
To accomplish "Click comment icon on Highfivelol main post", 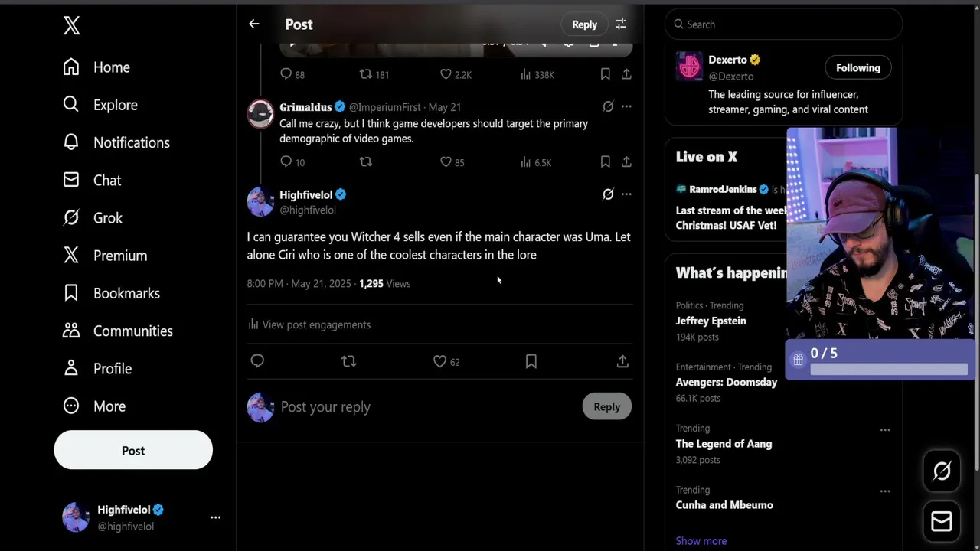I will pos(257,361).
